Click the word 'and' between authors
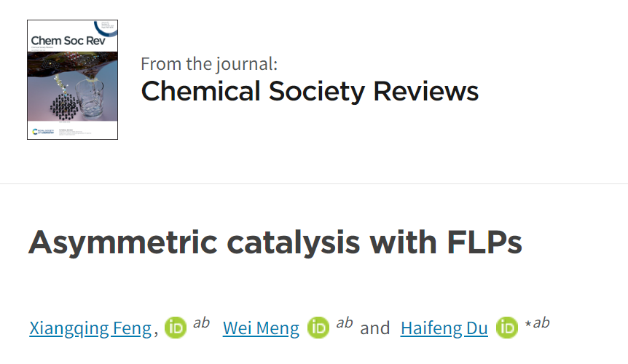The width and height of the screenshot is (628, 364). (375, 328)
